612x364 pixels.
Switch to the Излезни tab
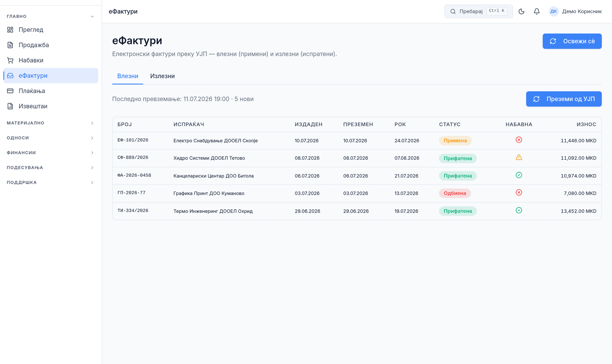pos(162,76)
